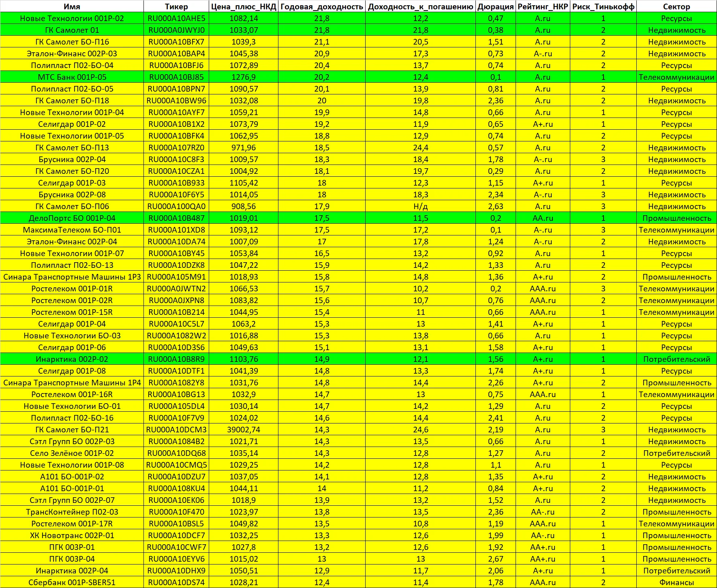The image size is (717, 588).
Task: Click the 'Эталон-Финанс 002P-03' name cell
Action: coord(72,53)
